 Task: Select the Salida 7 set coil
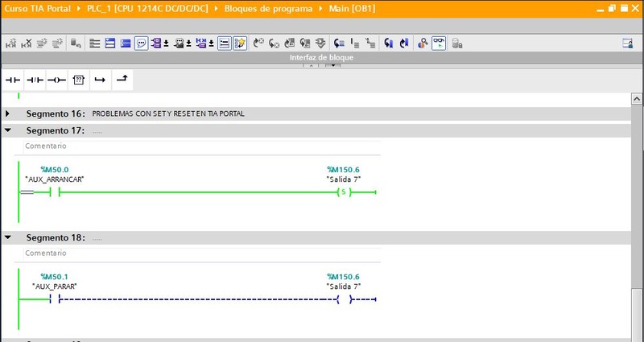click(344, 193)
